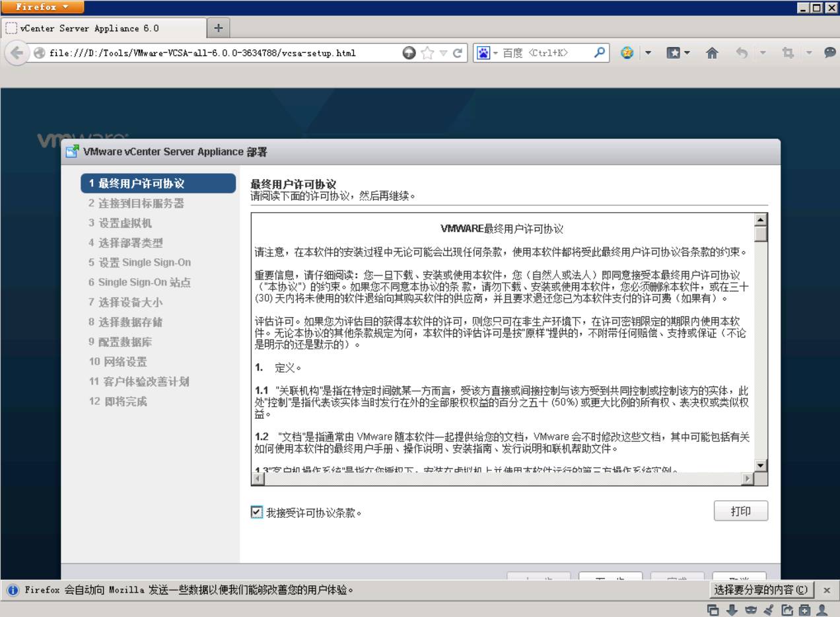This screenshot has width=840, height=617.
Task: Open downloads via the bottom bar arrow icon
Action: tap(732, 610)
